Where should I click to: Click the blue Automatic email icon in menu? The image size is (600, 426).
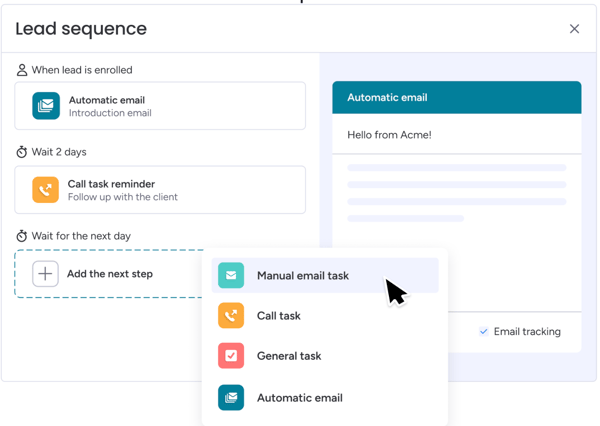point(231,397)
